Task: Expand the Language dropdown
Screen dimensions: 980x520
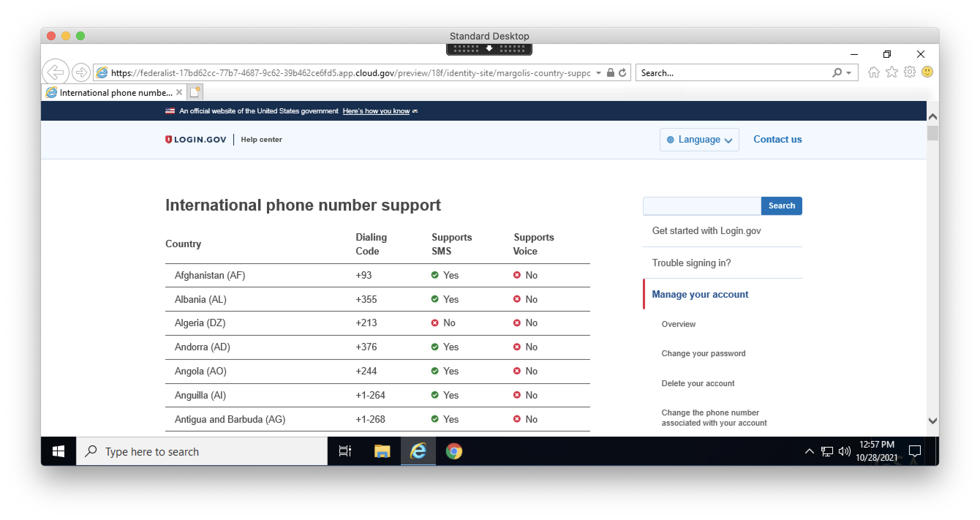Action: (x=699, y=140)
